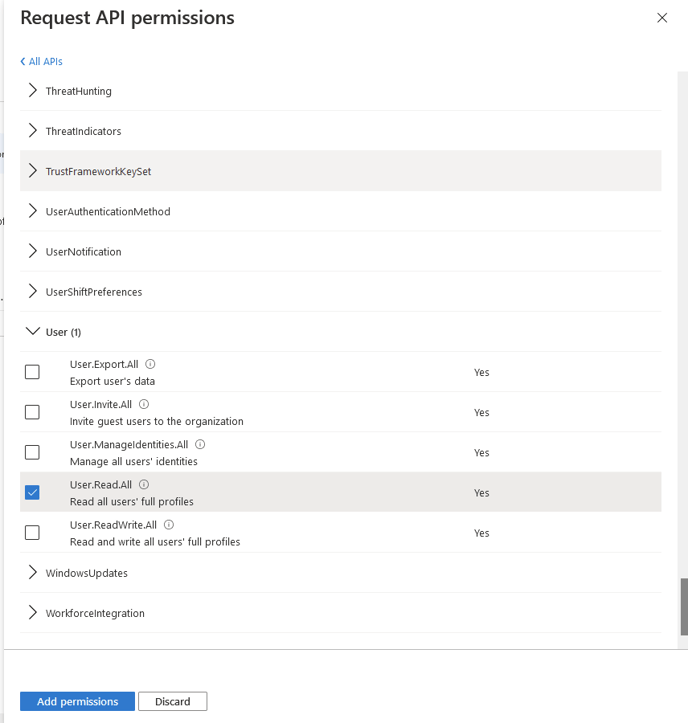Image resolution: width=688 pixels, height=723 pixels.
Task: Click info icon beside User.ReadWrite.All
Action: [169, 525]
